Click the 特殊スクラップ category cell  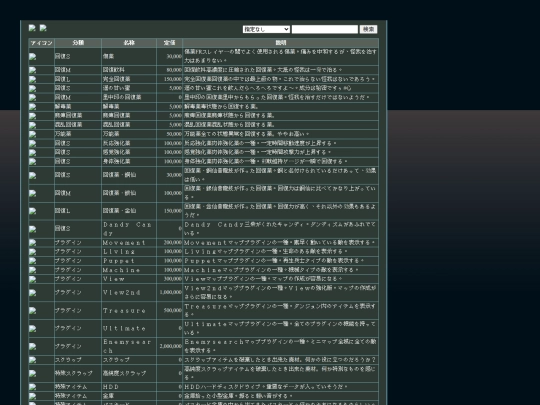(78, 373)
